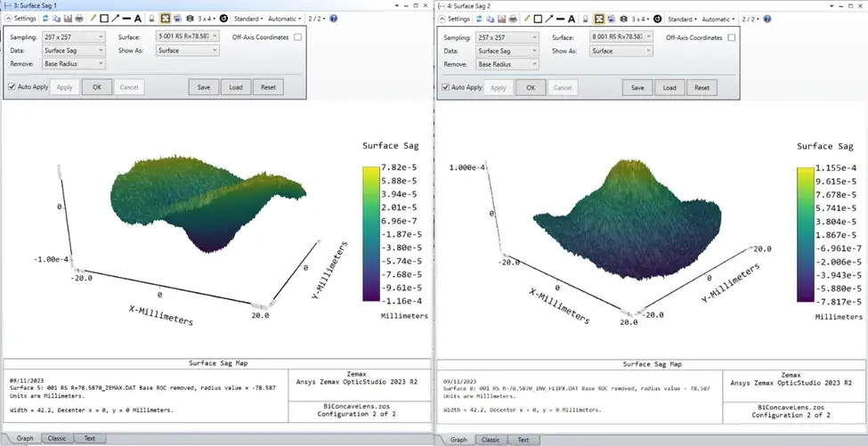868x446 pixels.
Task: Enable Off-Axis Coordinates in Surface Sag 2
Action: point(732,37)
